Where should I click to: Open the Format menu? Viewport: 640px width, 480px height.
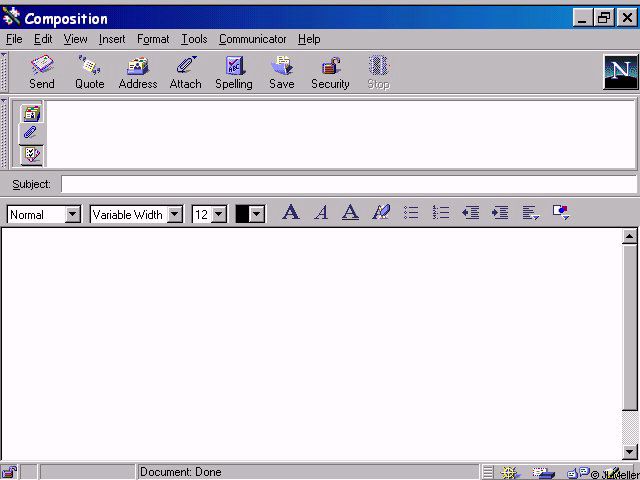pos(153,39)
